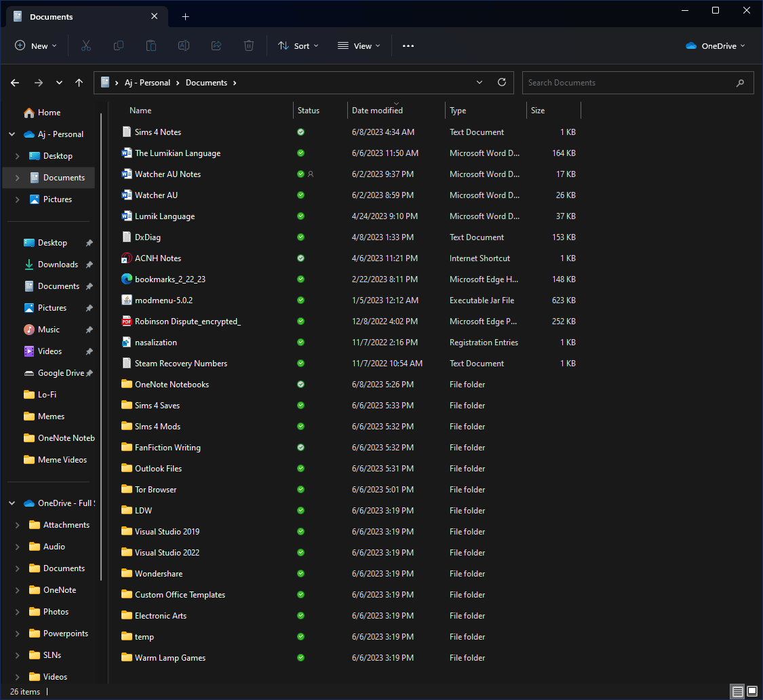Click The Lumikian Language Word icon
The height and width of the screenshot is (700, 763).
127,153
